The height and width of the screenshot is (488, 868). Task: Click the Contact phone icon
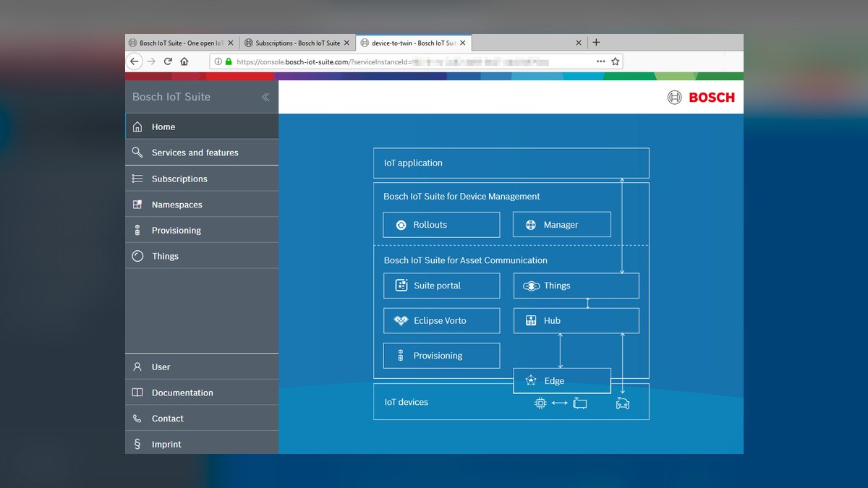pos(137,419)
